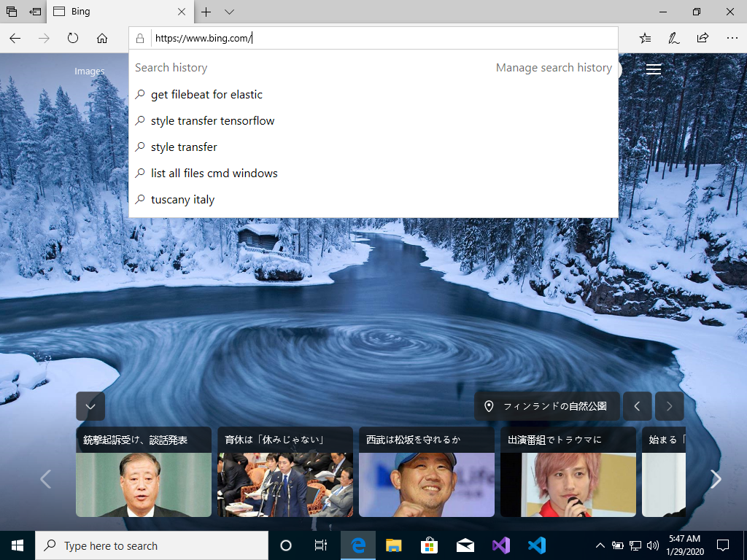
Task: Open new tab with plus button
Action: [x=206, y=12]
